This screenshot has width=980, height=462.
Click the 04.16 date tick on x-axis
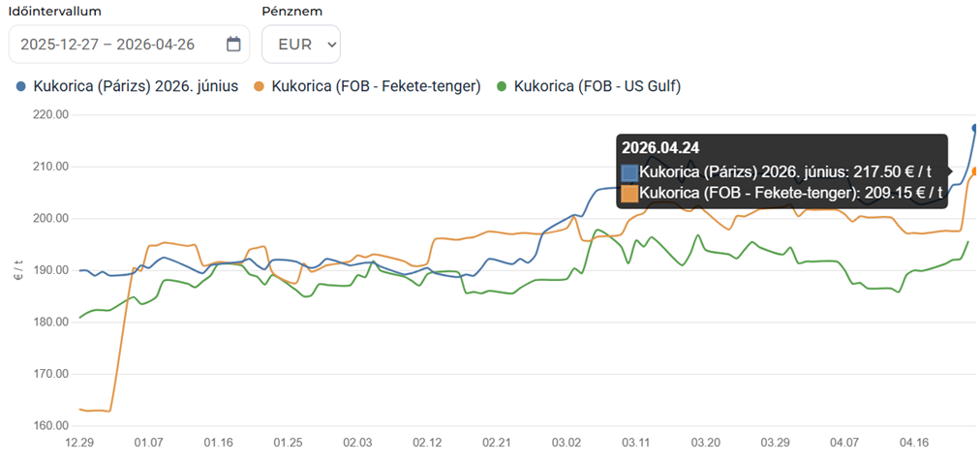pos(915,443)
